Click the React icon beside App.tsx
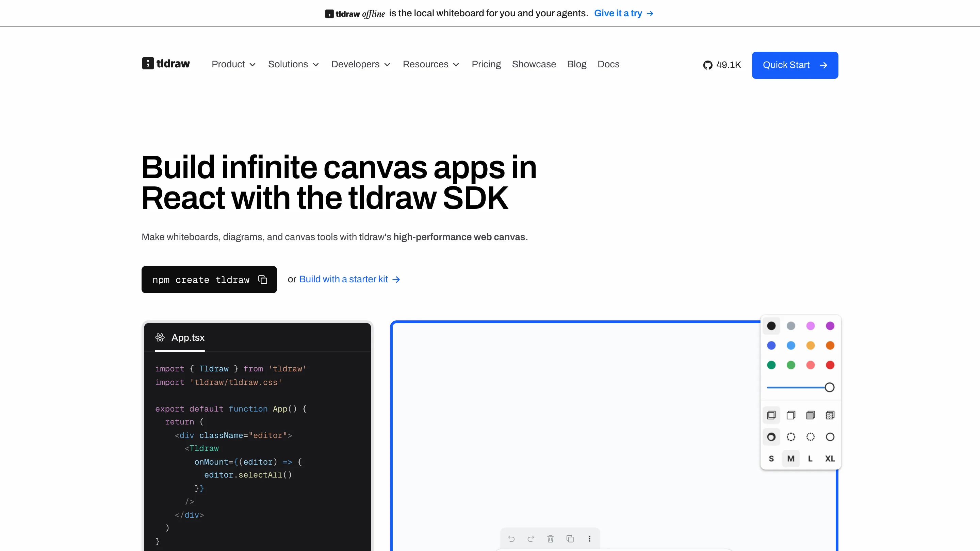Viewport: 980px width, 551px height. [160, 337]
